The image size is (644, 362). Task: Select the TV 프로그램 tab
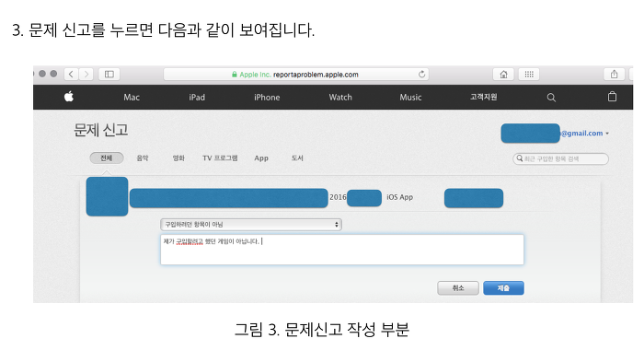220,158
